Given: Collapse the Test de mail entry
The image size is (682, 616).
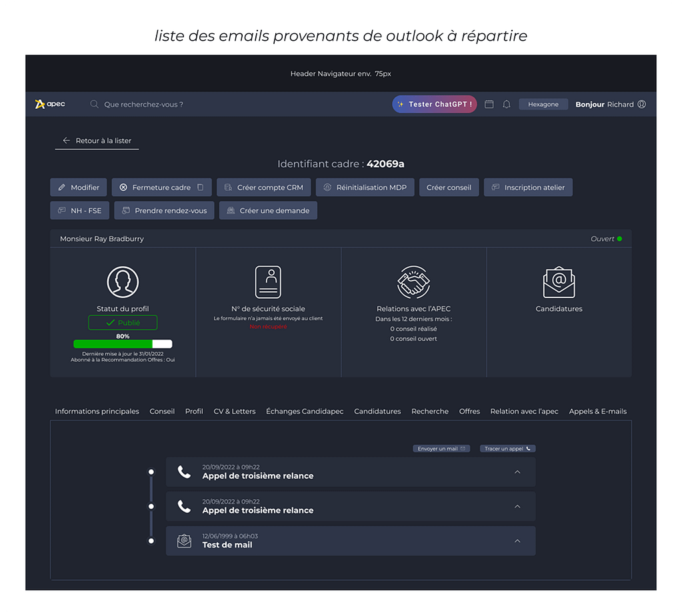Looking at the screenshot, I should pos(517,541).
